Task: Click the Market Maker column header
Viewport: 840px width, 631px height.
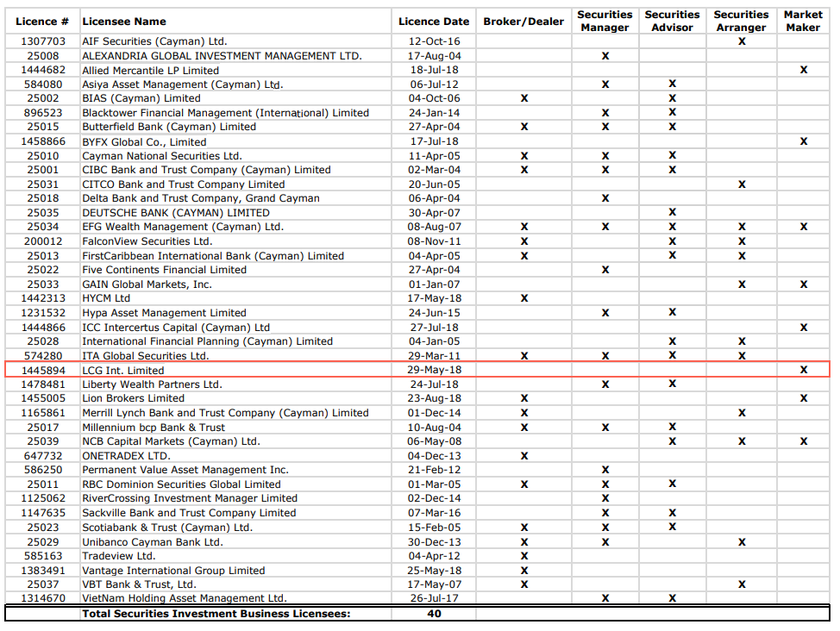Action: 803,22
